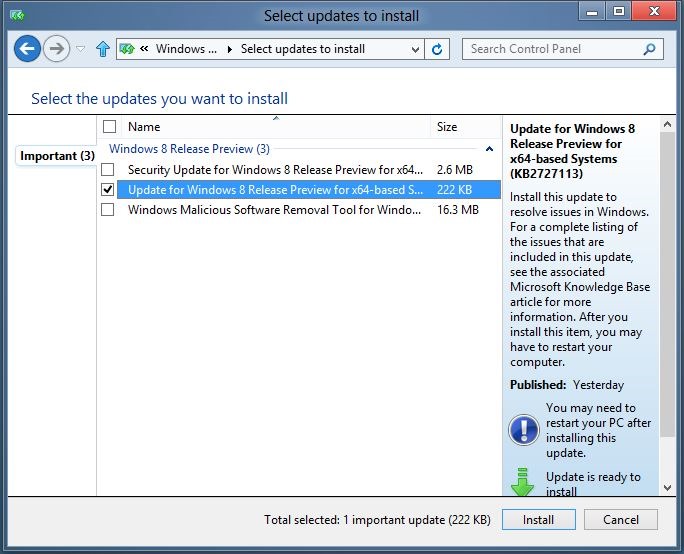Check the Security Update for Windows 8 checkbox
Viewport: 684px width, 554px height.
coord(107,169)
